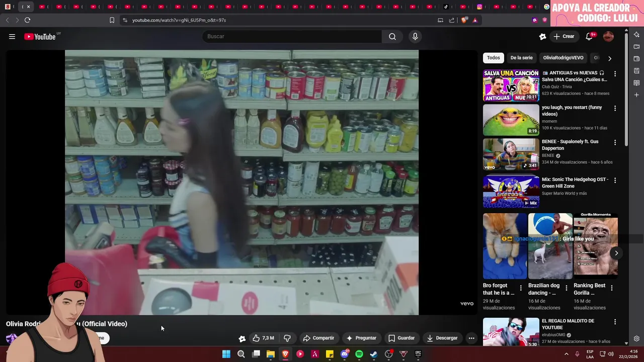Screen dimensions: 644x362
Task: Open the Brave Rewards triangle icon
Action: pos(475,20)
